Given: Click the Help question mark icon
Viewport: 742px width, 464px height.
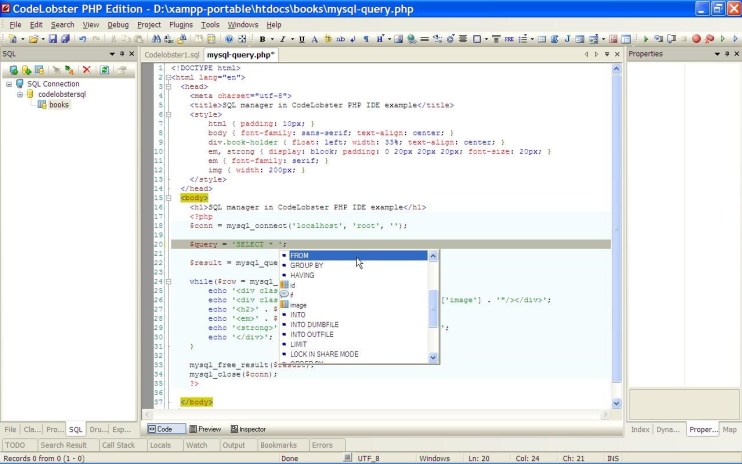Looking at the screenshot, I should (229, 39).
